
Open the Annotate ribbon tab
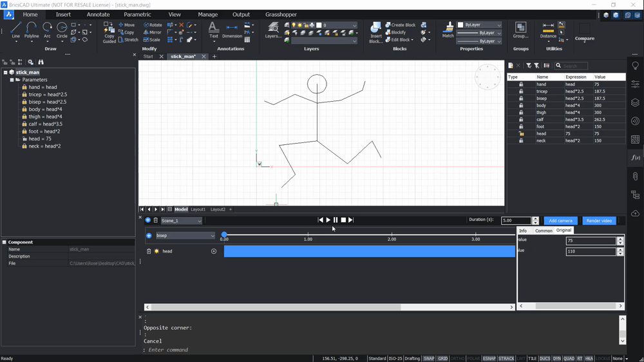point(98,14)
